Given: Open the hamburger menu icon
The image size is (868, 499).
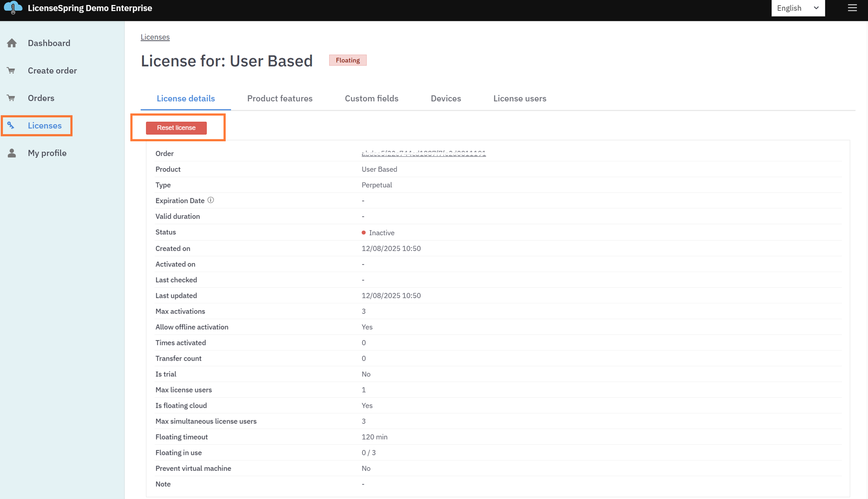Looking at the screenshot, I should 852,8.
